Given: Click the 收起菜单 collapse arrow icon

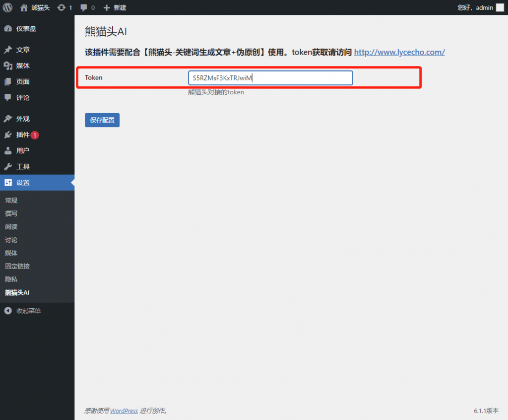Looking at the screenshot, I should (8, 311).
